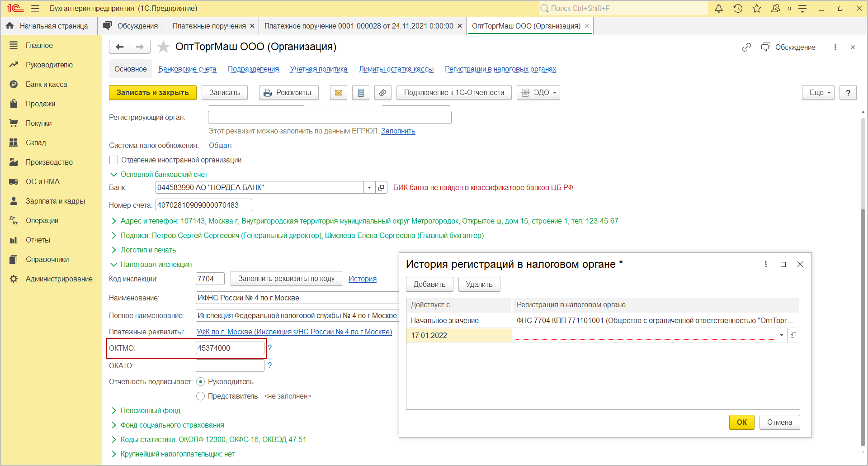This screenshot has height=466, width=868.
Task: Open the history clock icon
Action: tap(738, 8)
